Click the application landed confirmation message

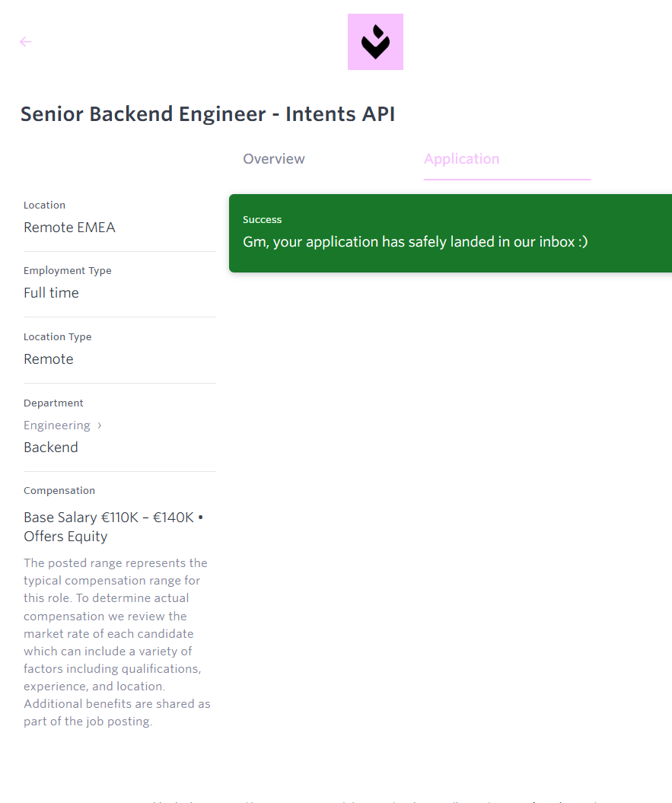click(415, 242)
